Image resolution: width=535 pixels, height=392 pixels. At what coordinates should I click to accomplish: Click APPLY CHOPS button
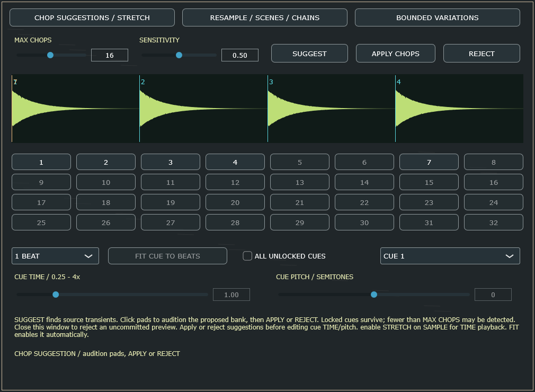396,54
